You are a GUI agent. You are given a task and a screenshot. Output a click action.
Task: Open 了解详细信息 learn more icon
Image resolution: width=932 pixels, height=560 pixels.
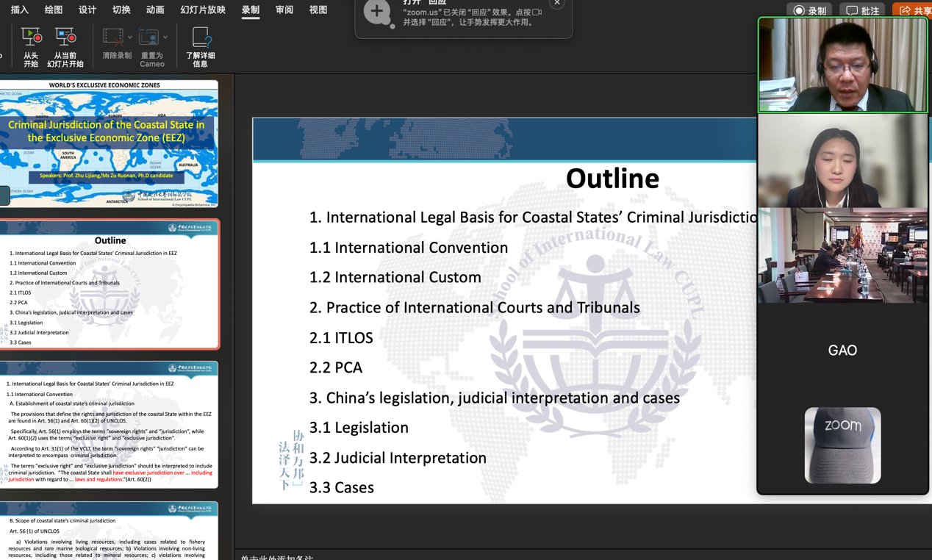tap(201, 37)
